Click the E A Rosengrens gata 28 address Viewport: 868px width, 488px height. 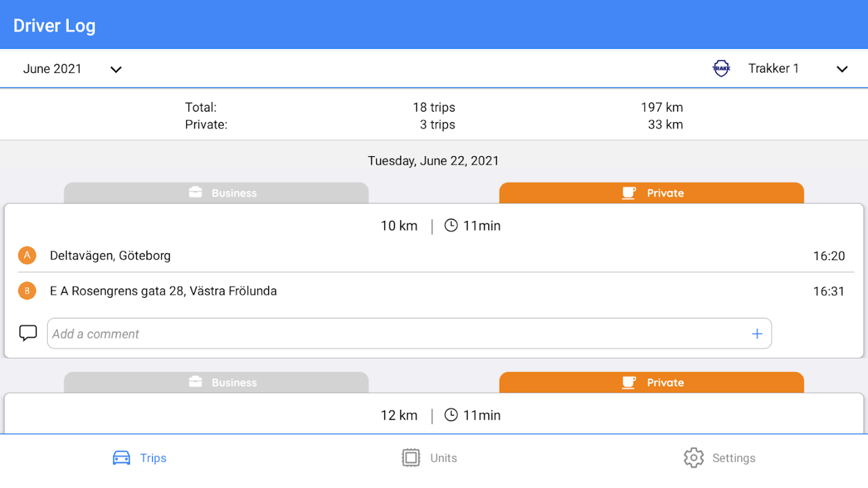click(x=164, y=291)
